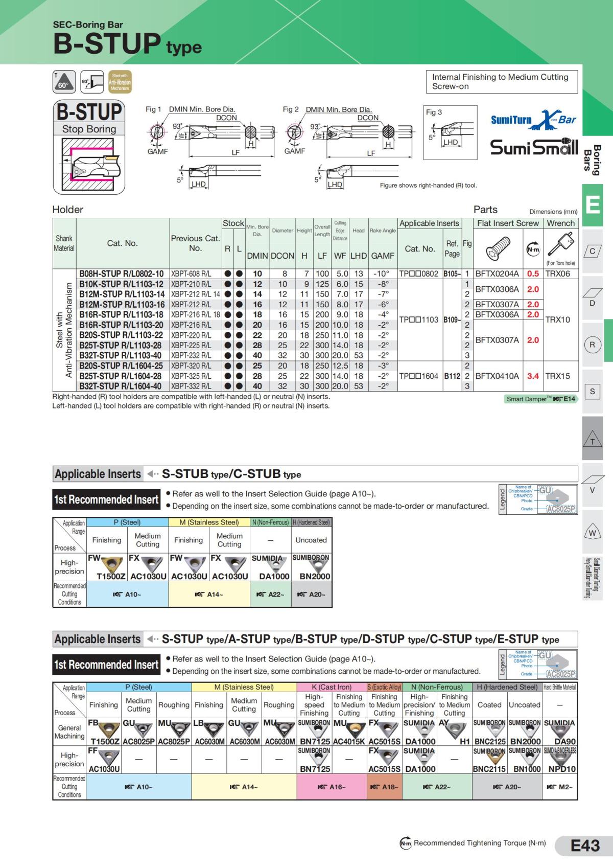Click the Recommended Tightening Torque footer icon
Screen dimensions: 613x868
pos(406,843)
